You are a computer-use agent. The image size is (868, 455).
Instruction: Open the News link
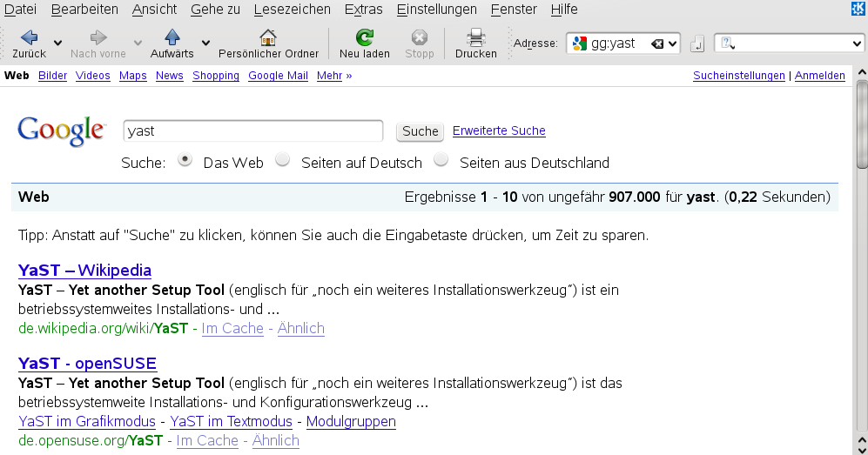[170, 75]
